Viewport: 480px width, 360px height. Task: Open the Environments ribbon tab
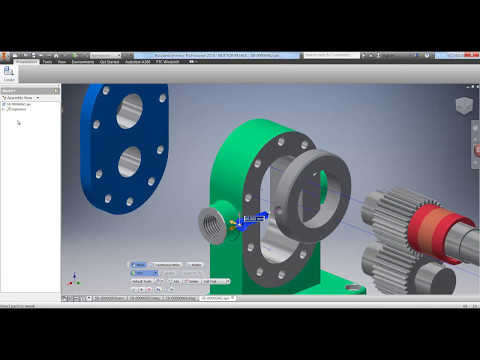(83, 62)
